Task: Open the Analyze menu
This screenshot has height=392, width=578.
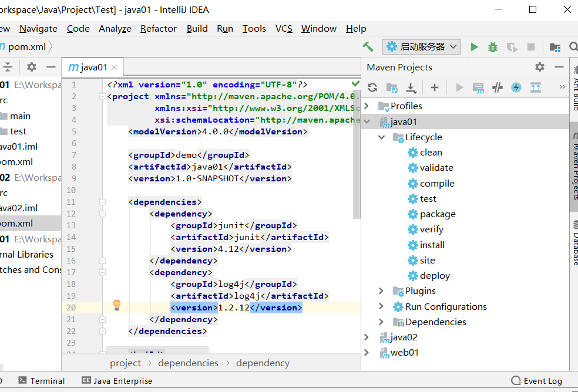Action: coord(115,29)
